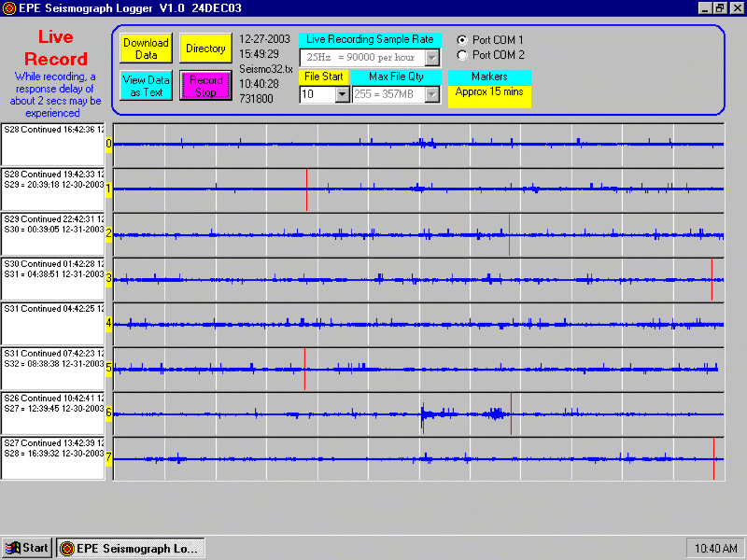Expand the Live Recording Sample Rate dropdown

pyautogui.click(x=432, y=58)
